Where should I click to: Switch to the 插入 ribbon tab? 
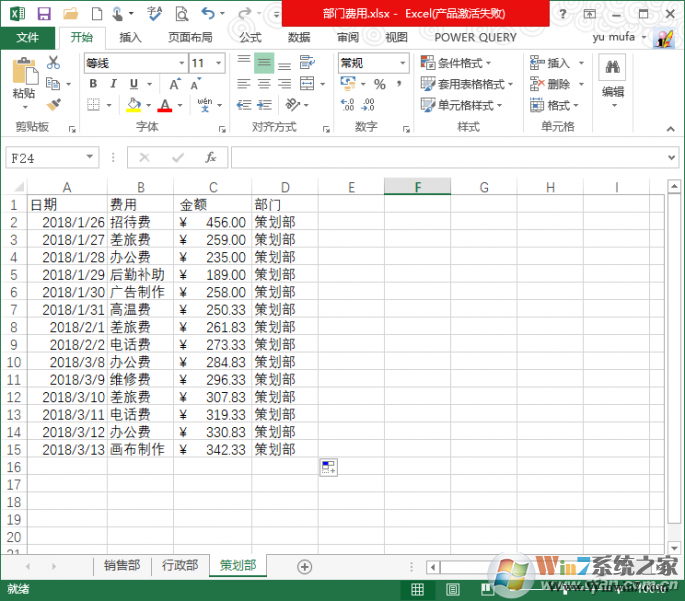(x=130, y=37)
